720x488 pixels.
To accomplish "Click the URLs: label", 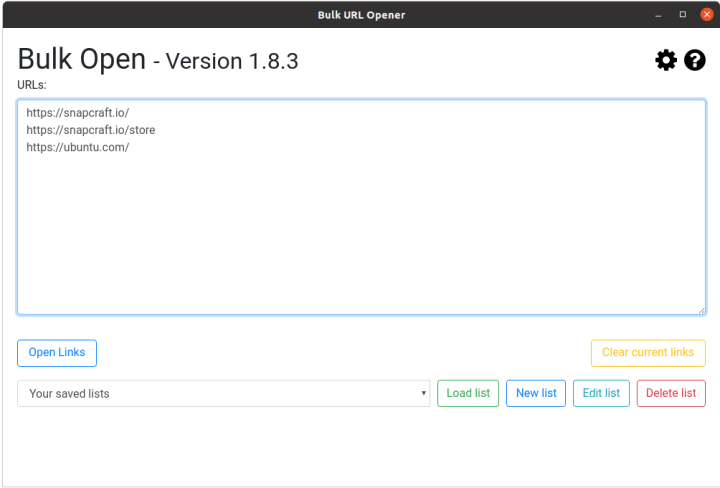I will (32, 85).
